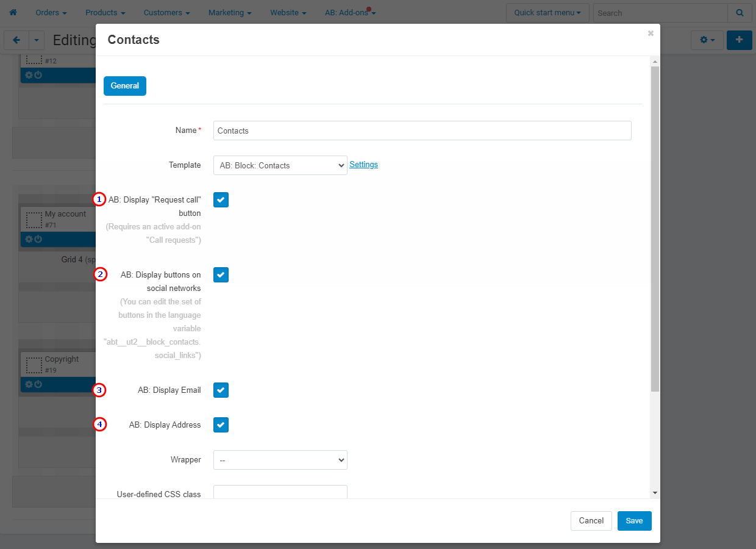Screen dimensions: 756x549
Task: Click scrollbar up arrow in dialog
Action: point(655,62)
